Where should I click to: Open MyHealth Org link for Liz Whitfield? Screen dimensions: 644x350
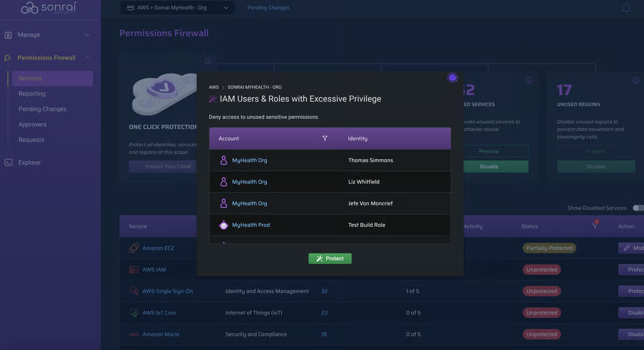pyautogui.click(x=250, y=182)
